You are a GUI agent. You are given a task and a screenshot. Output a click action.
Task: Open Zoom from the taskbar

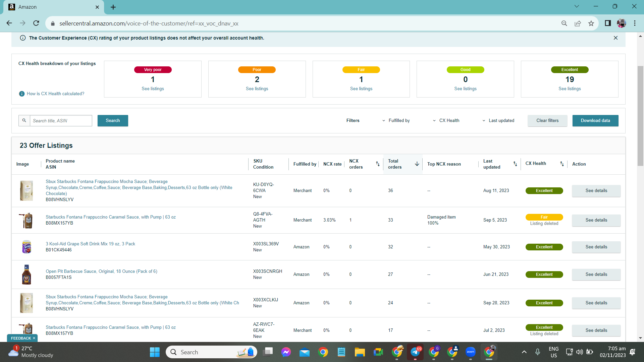click(471, 352)
